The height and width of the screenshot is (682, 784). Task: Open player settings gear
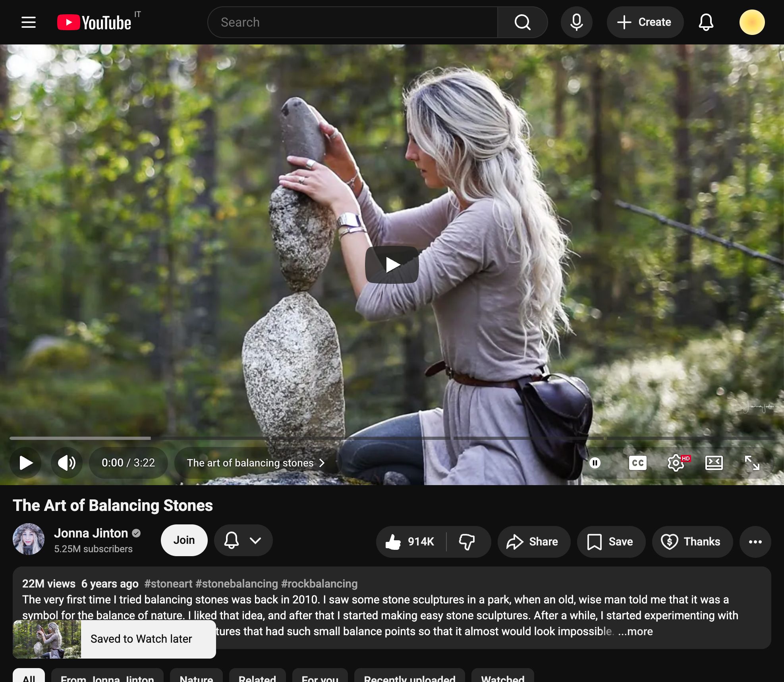click(676, 463)
